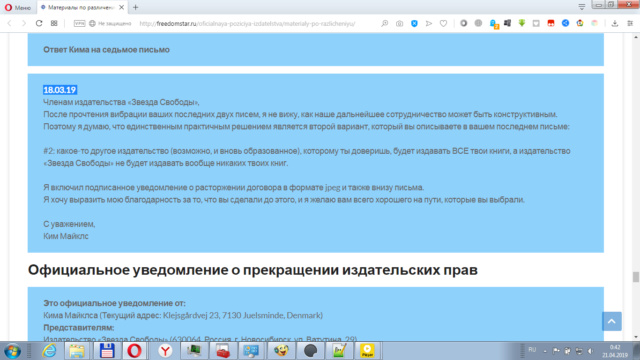Image resolution: width=640 pixels, height=360 pixels.
Task: Open the Action Center flag icon
Action: 556,351
